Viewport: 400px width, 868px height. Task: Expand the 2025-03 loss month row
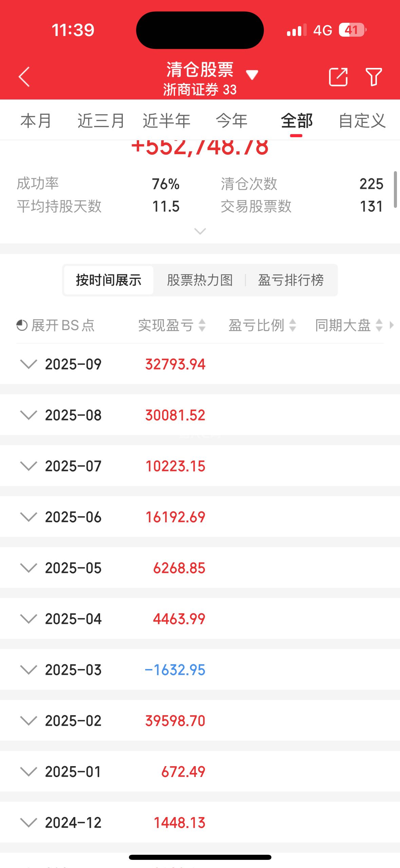(28, 670)
